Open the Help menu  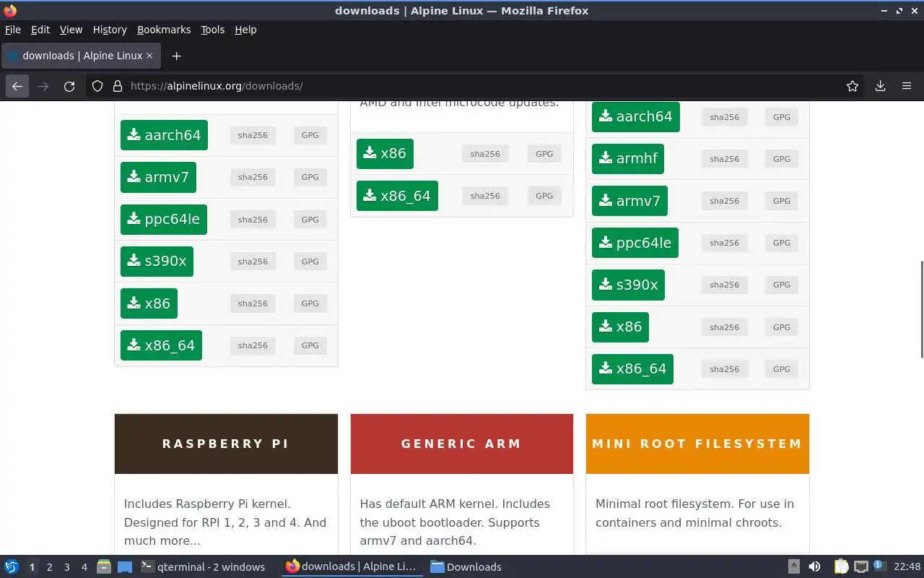point(245,30)
